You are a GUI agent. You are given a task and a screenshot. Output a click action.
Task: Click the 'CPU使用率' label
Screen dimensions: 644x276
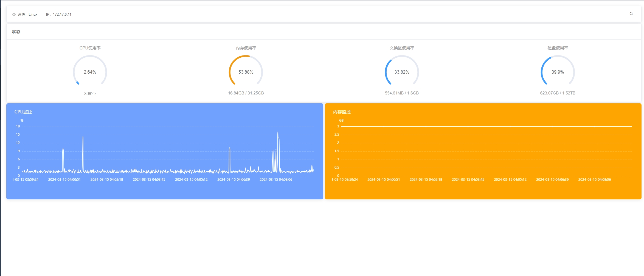90,48
